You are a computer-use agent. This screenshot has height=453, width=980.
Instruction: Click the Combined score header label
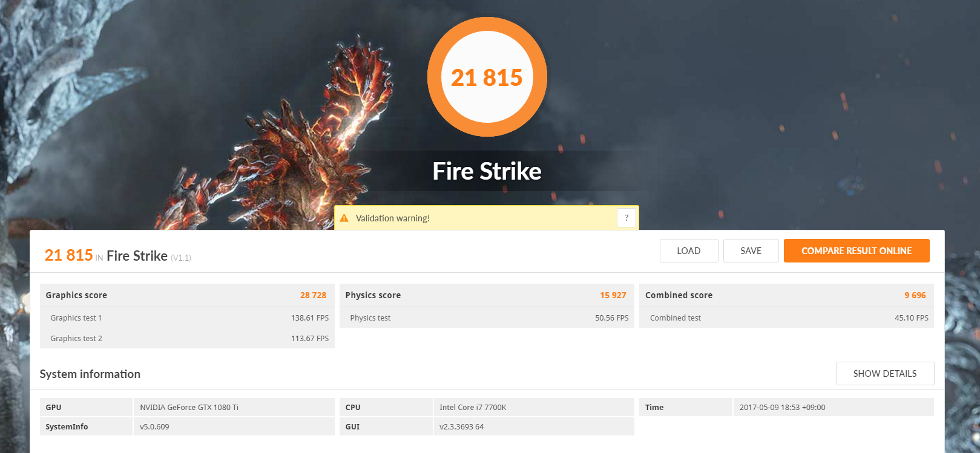(x=679, y=295)
